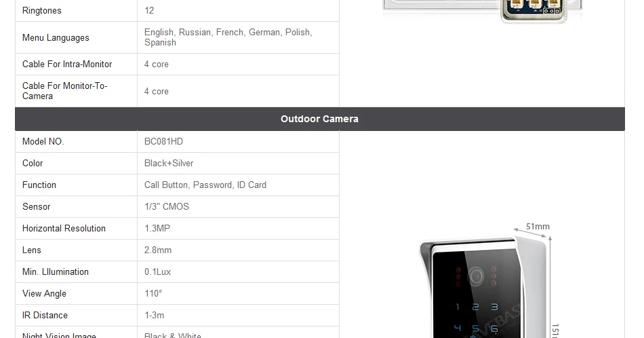Click the Model NO. label
The width and height of the screenshot is (644, 338).
tap(43, 141)
